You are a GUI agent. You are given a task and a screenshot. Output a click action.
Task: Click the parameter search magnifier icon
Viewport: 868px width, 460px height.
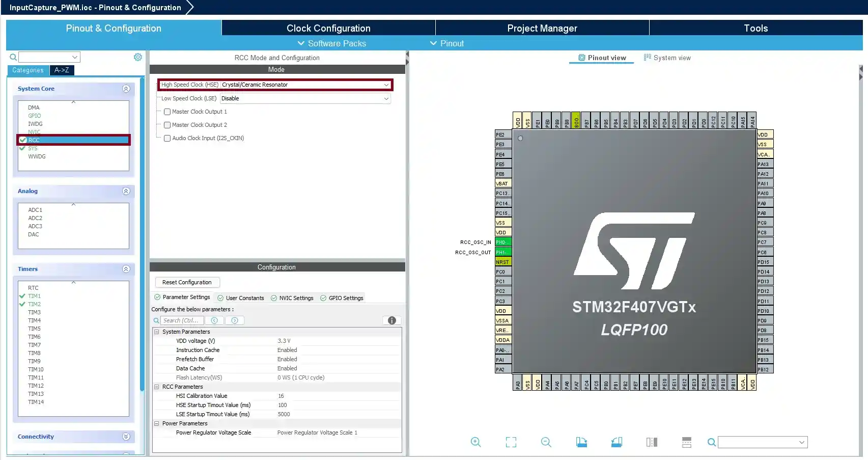coord(156,320)
